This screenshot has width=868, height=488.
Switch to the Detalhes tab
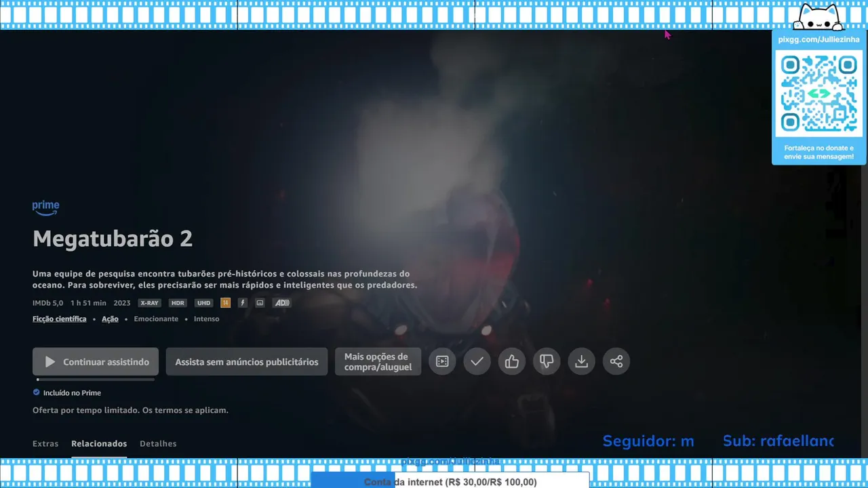[158, 444]
